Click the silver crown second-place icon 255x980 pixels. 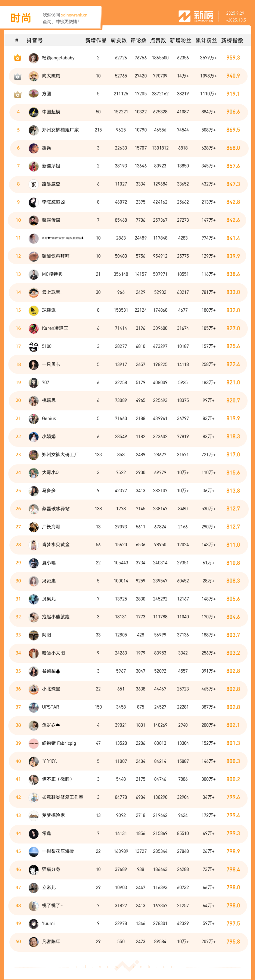click(x=17, y=76)
